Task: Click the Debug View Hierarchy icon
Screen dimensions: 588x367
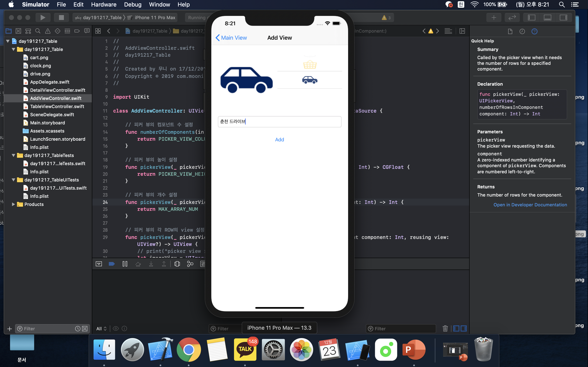Action: pos(177,264)
